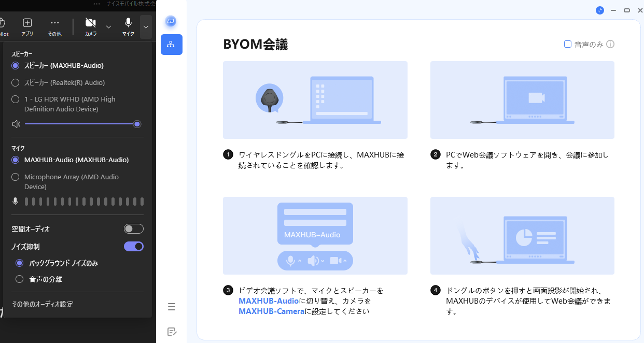Open the アプリ (Apps) button in Teams toolbar
The width and height of the screenshot is (644, 343).
[27, 27]
